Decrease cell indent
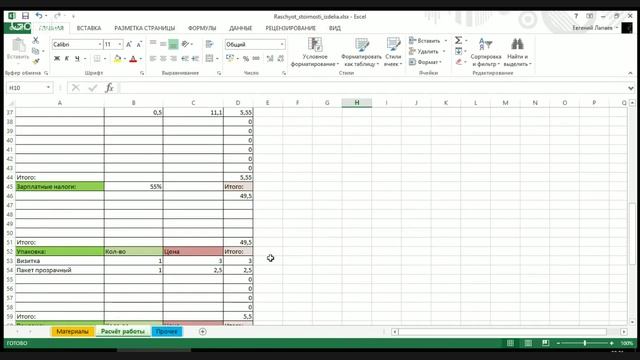 (185, 59)
